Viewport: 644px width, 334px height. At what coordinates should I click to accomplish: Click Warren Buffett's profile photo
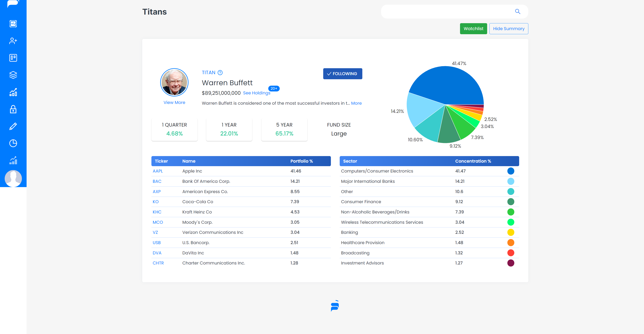(174, 82)
